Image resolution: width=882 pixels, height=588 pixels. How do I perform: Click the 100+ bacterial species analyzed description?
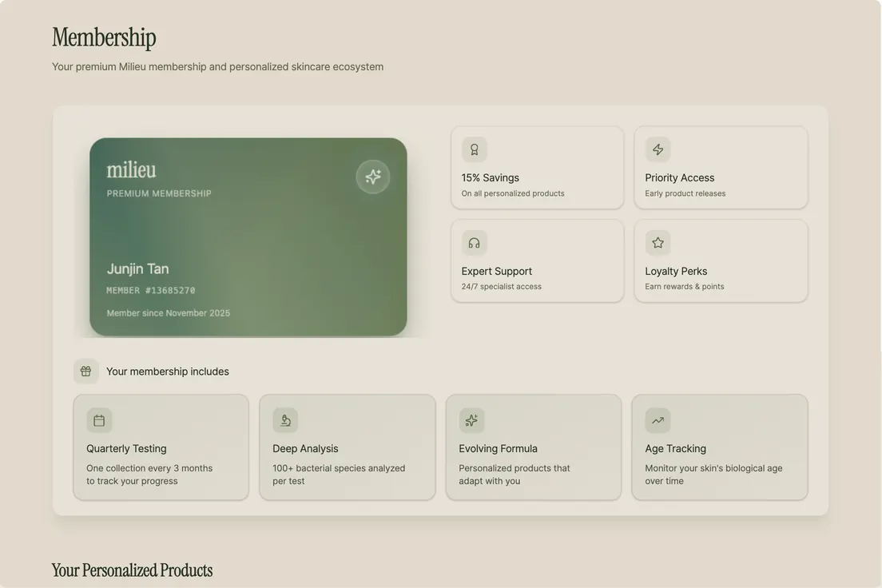pyautogui.click(x=339, y=475)
